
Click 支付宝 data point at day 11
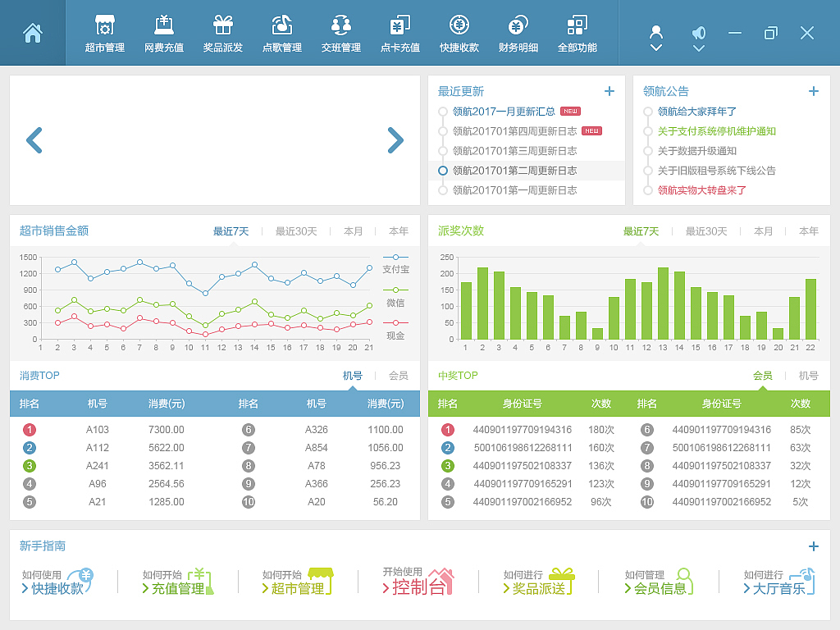coord(205,293)
